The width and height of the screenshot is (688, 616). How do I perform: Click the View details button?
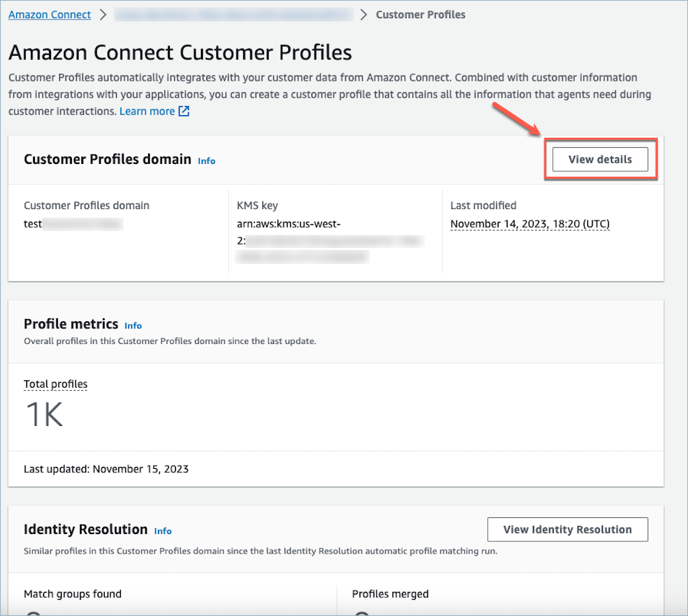600,159
